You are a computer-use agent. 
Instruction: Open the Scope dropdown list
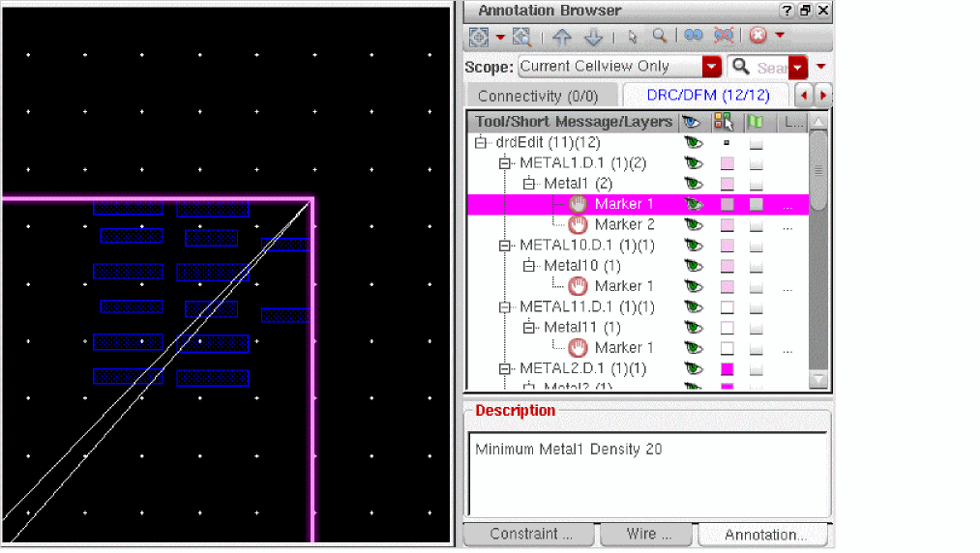pos(712,67)
